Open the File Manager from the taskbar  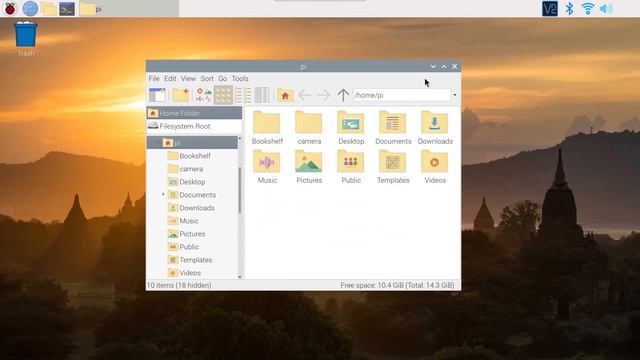tap(48, 9)
